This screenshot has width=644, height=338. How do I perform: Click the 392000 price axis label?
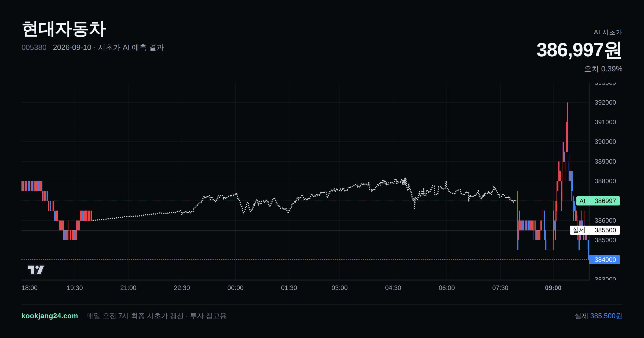click(605, 102)
